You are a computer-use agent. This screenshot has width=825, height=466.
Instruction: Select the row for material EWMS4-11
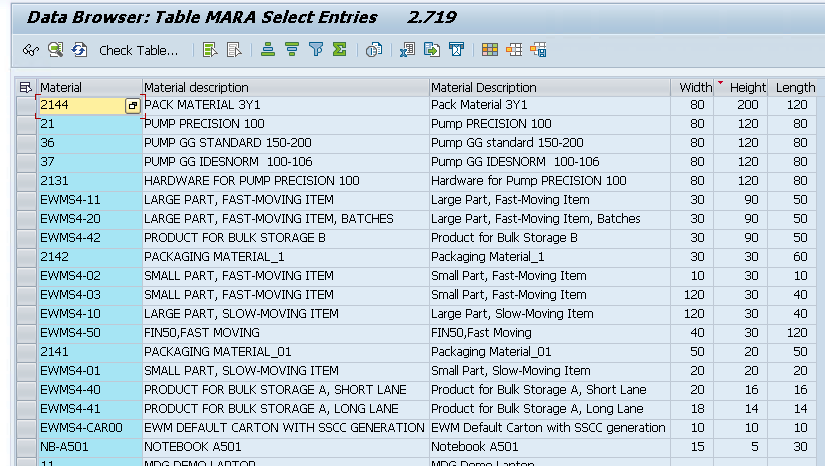point(26,200)
